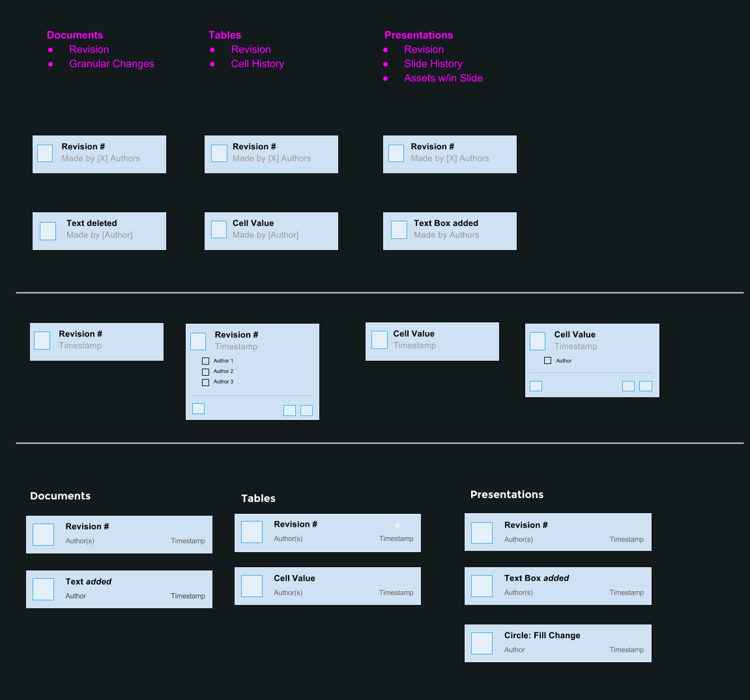Click the white Documents section heading
The height and width of the screenshot is (700, 750).
[60, 496]
